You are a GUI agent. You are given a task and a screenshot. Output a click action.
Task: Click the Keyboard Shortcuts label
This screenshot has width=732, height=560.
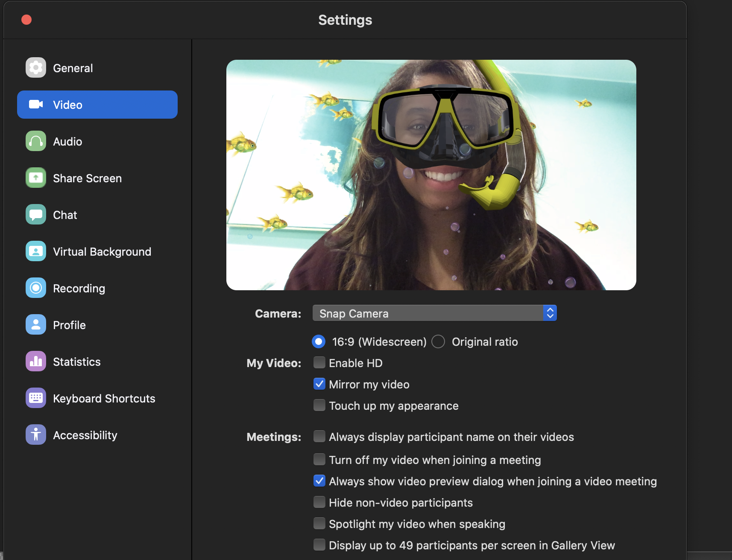pos(104,399)
